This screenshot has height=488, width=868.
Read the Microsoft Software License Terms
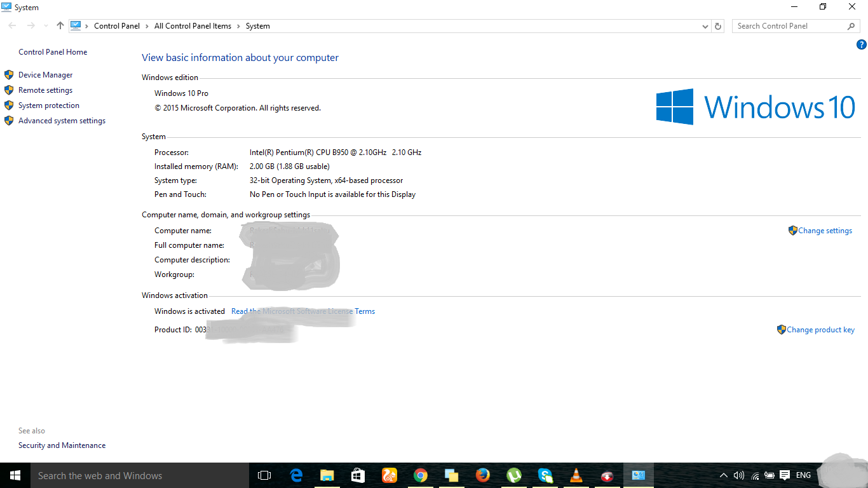click(x=302, y=311)
